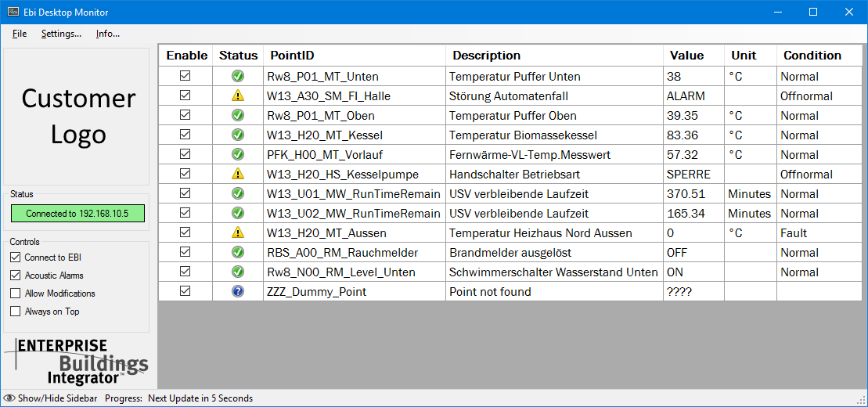
Task: Click the Connected to 192.168.10.5 indicator
Action: [x=77, y=213]
